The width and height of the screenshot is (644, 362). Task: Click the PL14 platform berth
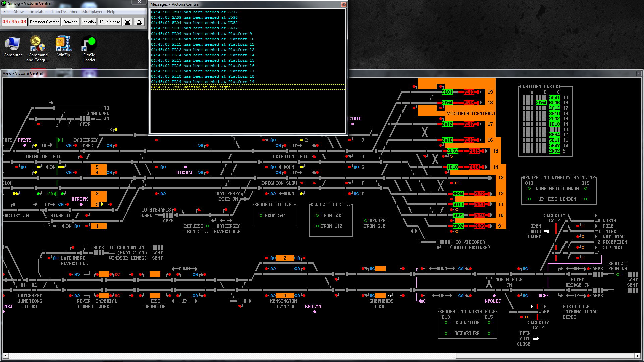474,167
